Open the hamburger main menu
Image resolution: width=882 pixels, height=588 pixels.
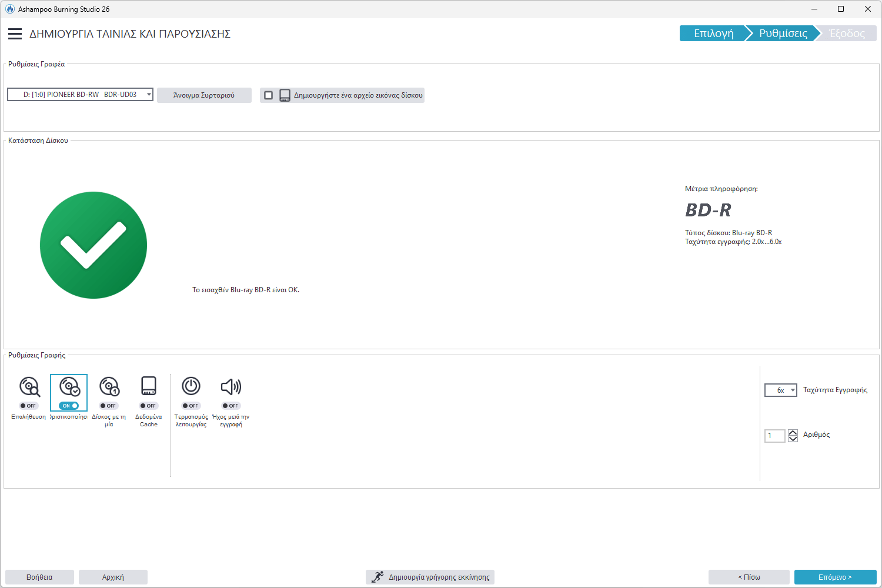(x=15, y=34)
